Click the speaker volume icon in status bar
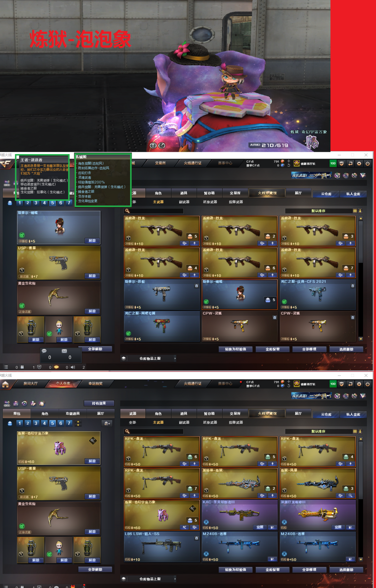 [x=73, y=367]
